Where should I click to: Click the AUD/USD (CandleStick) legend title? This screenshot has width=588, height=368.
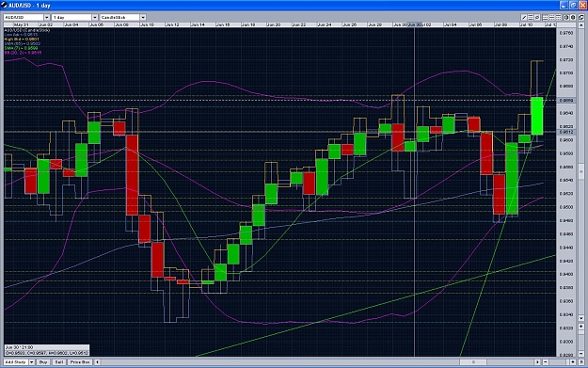tap(26, 30)
